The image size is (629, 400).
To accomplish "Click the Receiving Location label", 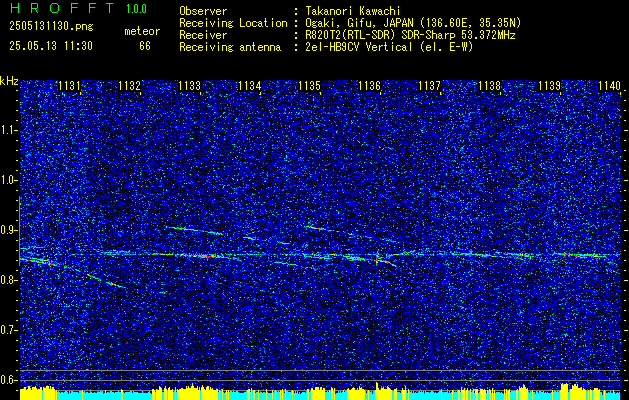I will pyautogui.click(x=233, y=23).
